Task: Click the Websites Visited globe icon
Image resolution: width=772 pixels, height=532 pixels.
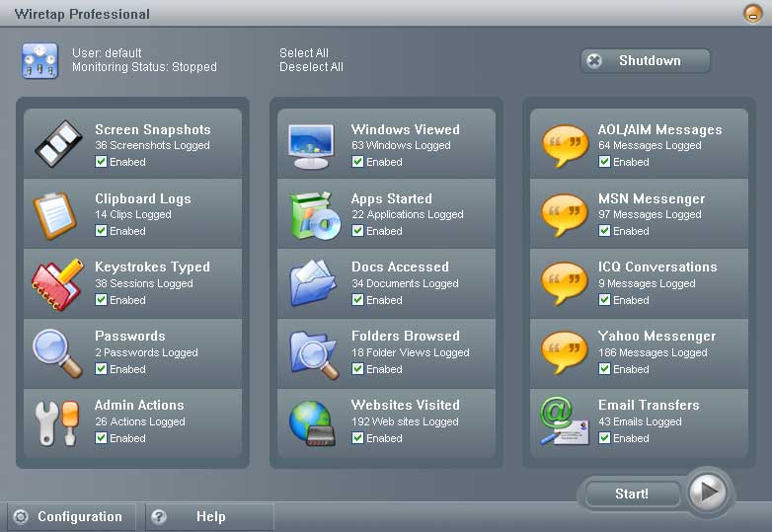Action: point(312,423)
